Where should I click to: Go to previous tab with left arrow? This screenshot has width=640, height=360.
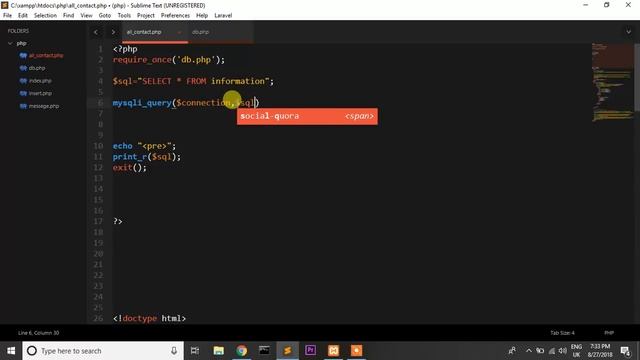point(96,32)
